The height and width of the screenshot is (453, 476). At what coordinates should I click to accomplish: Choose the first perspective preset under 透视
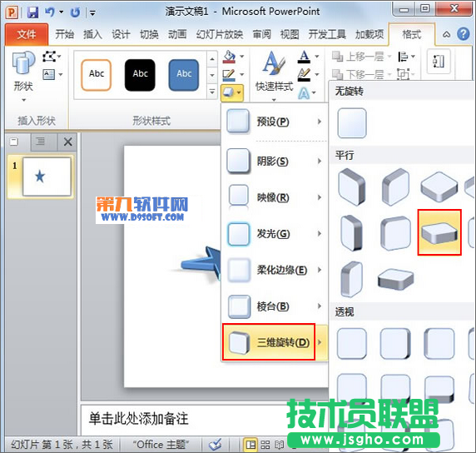(x=352, y=343)
